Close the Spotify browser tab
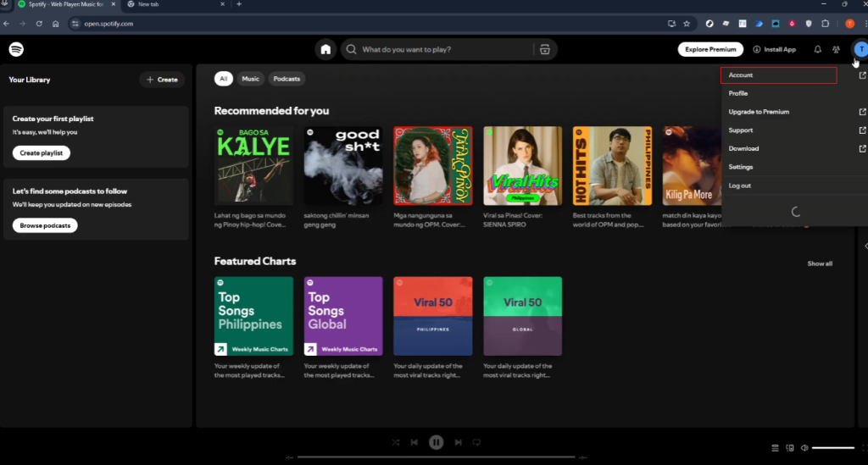Image resolution: width=868 pixels, height=465 pixels. [x=113, y=4]
